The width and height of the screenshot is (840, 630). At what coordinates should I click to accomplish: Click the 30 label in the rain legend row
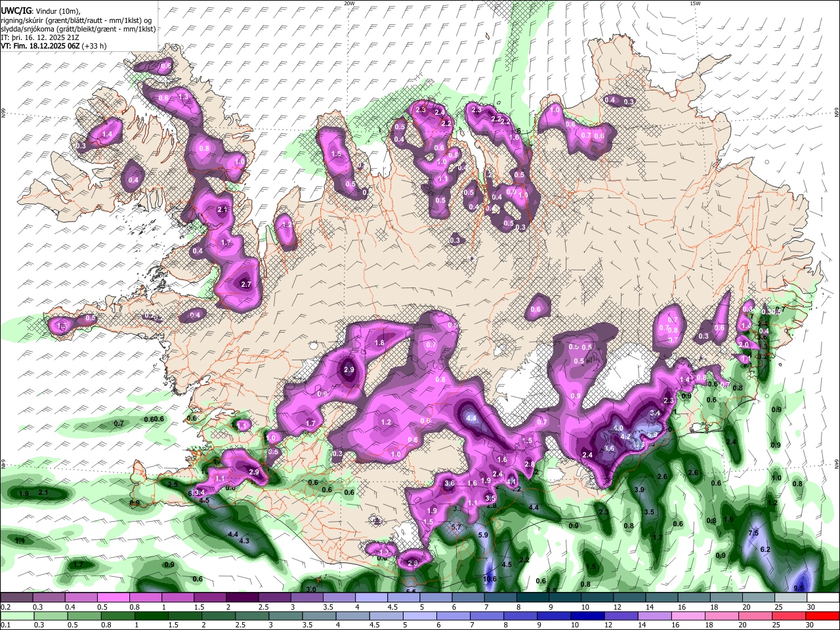coord(811,625)
